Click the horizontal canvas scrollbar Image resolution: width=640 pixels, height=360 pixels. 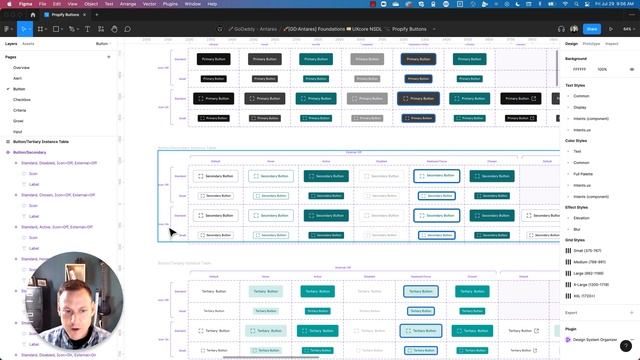click(x=271, y=358)
